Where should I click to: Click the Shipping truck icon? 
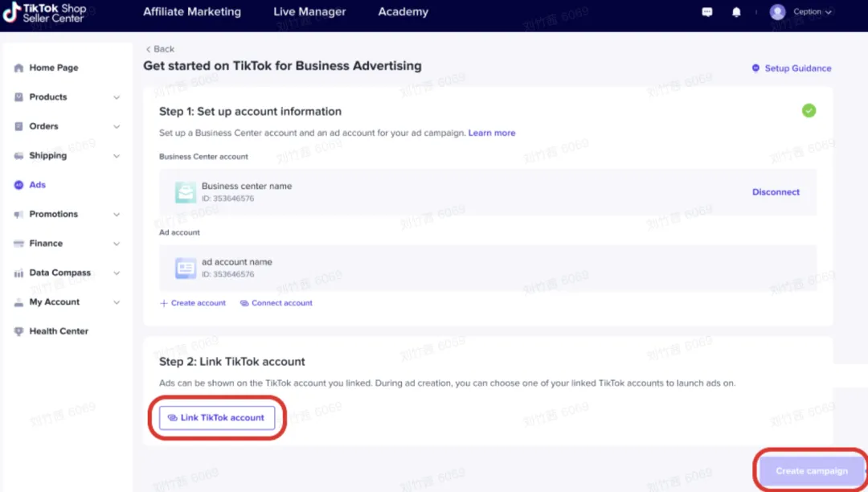(18, 156)
